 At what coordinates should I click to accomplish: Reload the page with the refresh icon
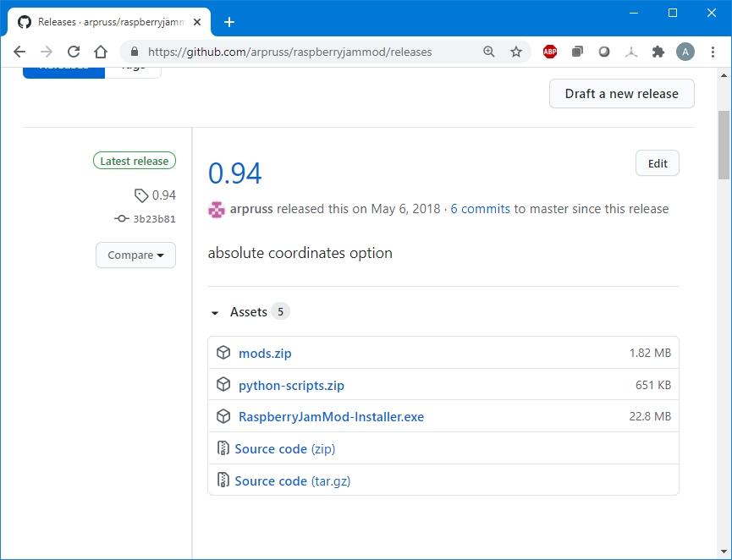tap(74, 52)
